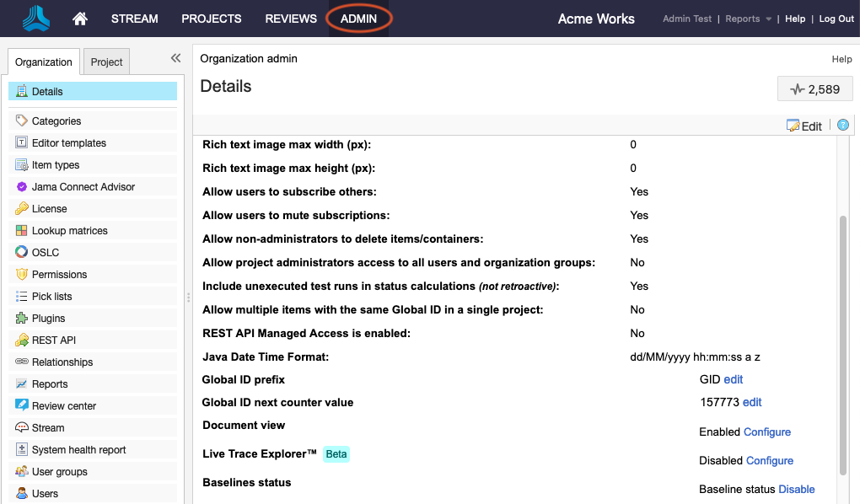Click Edit button for Details
The width and height of the screenshot is (860, 504).
coord(804,126)
